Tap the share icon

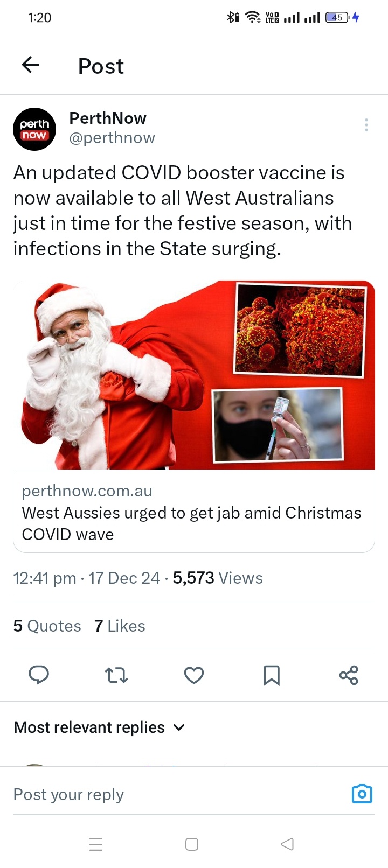(x=349, y=675)
